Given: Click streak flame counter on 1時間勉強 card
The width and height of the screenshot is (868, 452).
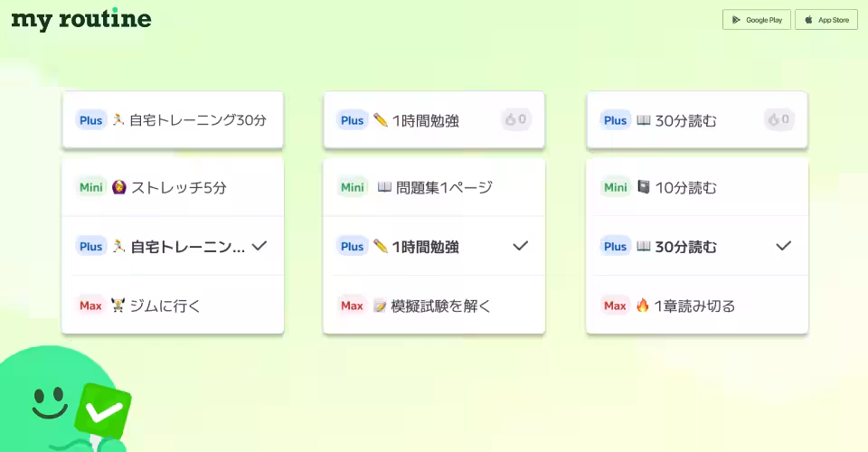Looking at the screenshot, I should pyautogui.click(x=516, y=119).
